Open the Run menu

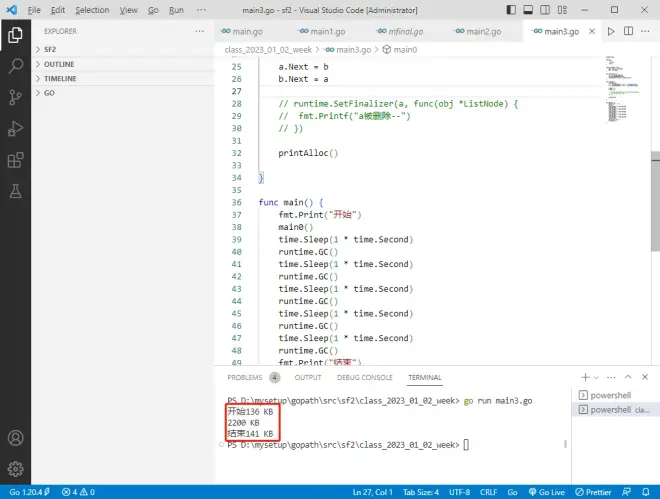pos(176,10)
